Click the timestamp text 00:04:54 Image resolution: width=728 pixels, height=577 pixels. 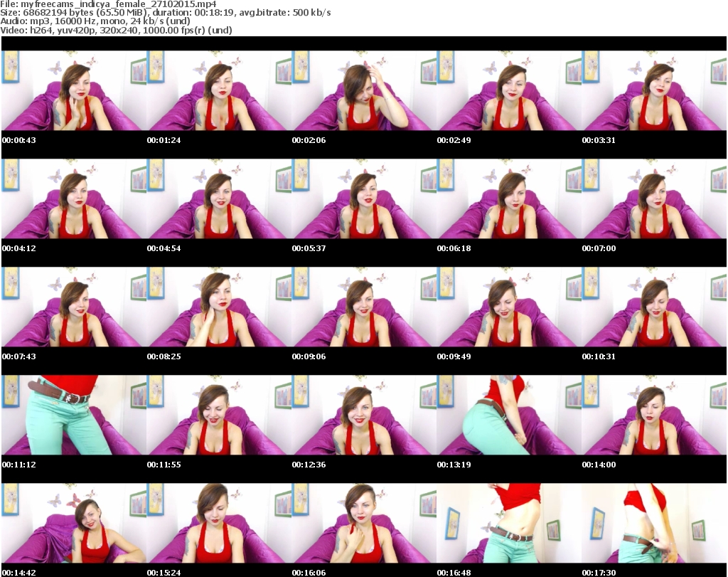(x=164, y=248)
